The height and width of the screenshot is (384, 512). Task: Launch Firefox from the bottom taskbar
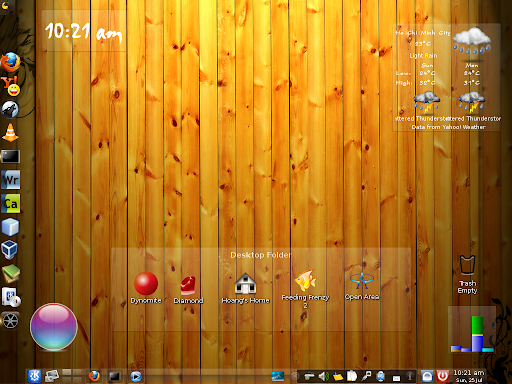tap(94, 376)
